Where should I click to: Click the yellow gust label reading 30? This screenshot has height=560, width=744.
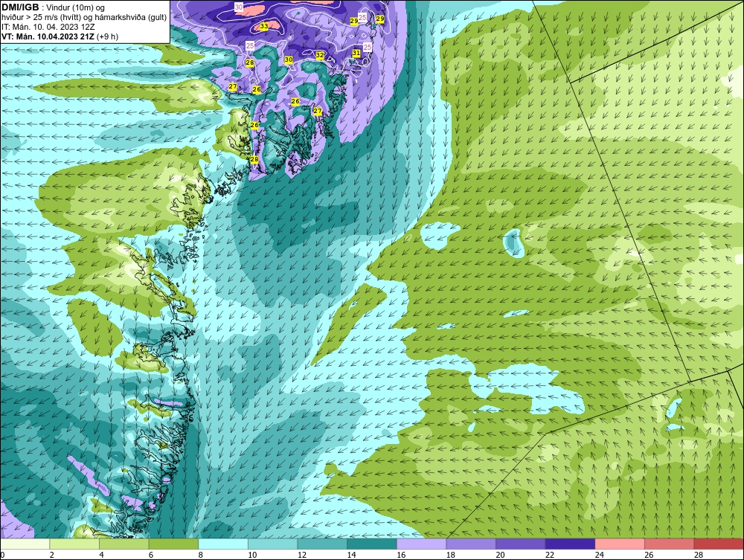(289, 59)
